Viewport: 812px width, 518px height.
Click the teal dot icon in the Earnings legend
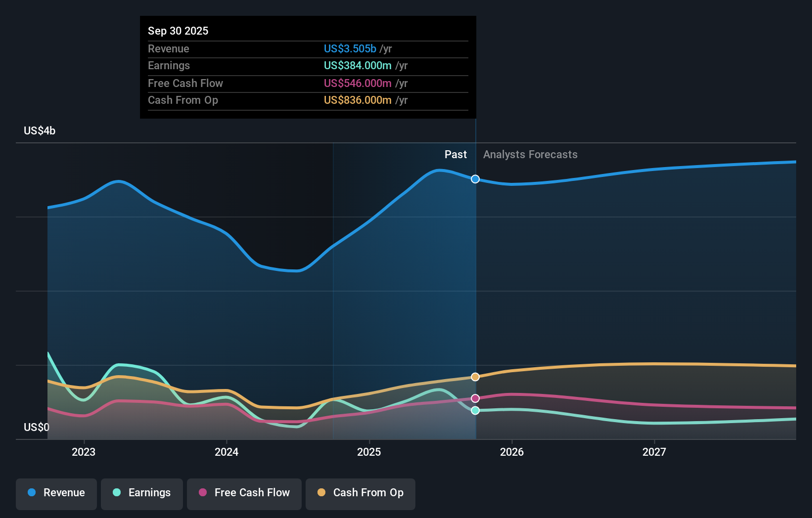click(x=116, y=493)
